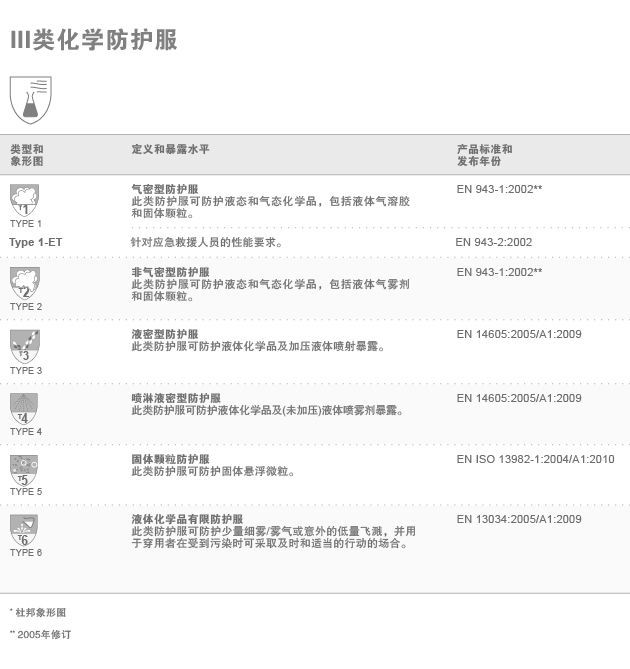The image size is (630, 669).
Task: Click the III类化学防护服 page title
Action: coord(94,40)
